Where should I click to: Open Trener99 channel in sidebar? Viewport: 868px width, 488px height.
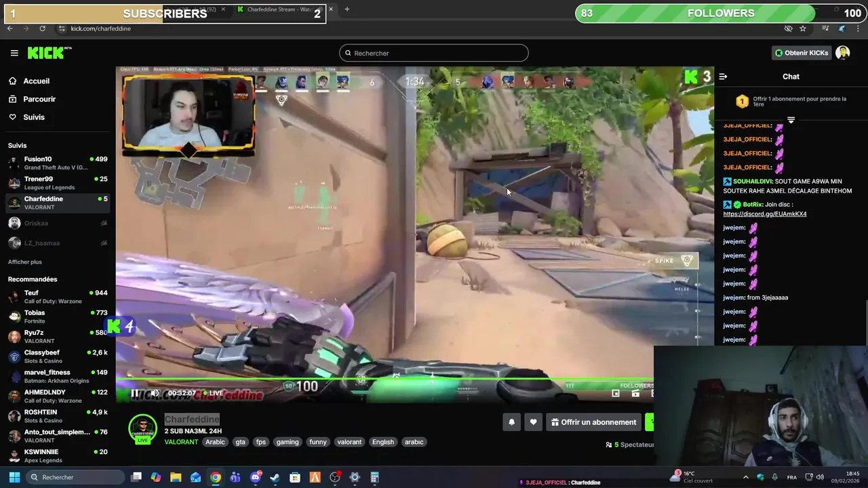point(58,183)
